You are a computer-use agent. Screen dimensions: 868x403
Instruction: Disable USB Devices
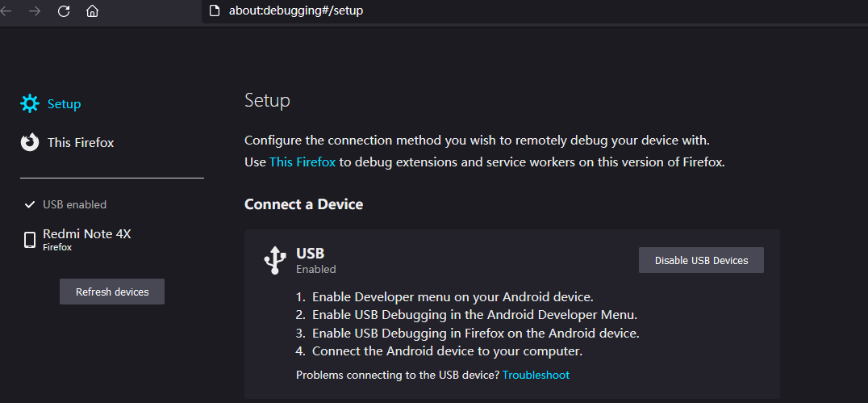pyautogui.click(x=701, y=260)
